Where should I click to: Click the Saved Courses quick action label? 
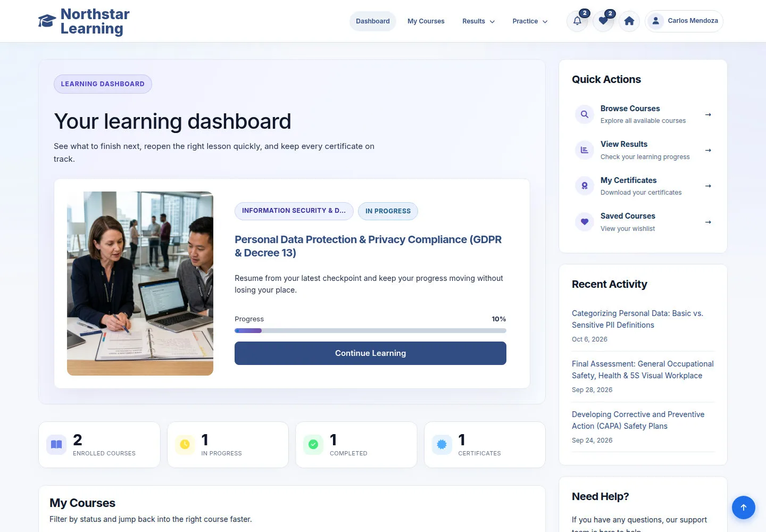628,216
